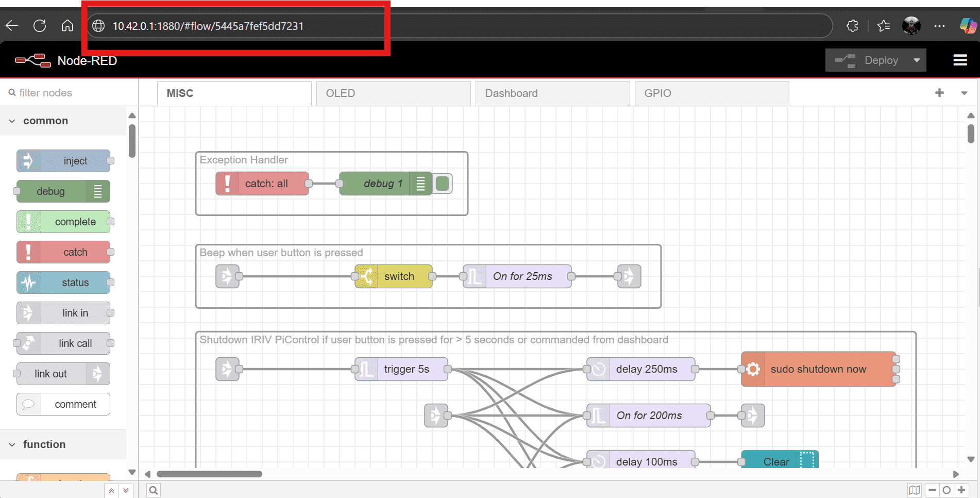
Task: Open the Deploy options dropdown
Action: pos(917,60)
